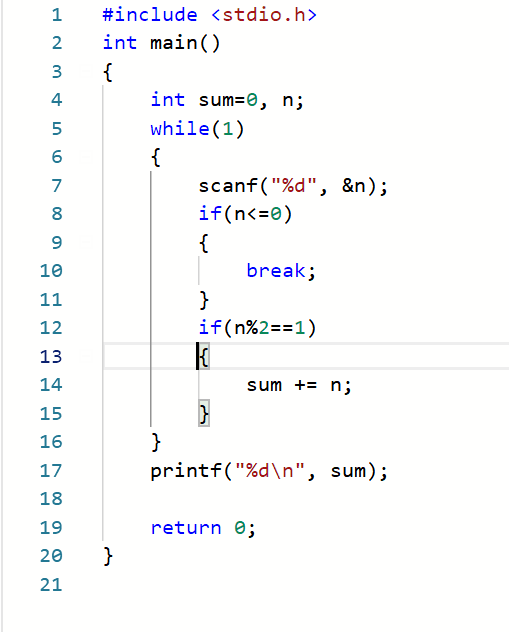Click the highlighted closing brace on line 15
Screen dimensions: 509x632
coord(204,414)
